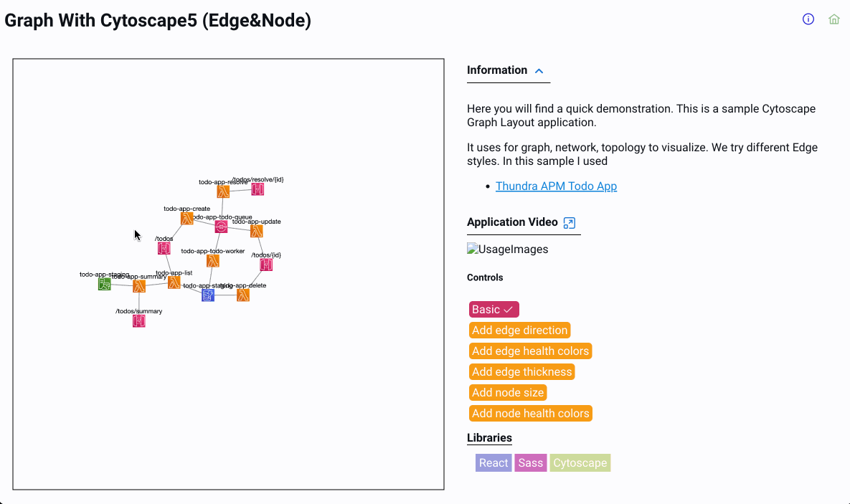Toggle Add node size option
The width and height of the screenshot is (850, 504).
pyautogui.click(x=508, y=393)
